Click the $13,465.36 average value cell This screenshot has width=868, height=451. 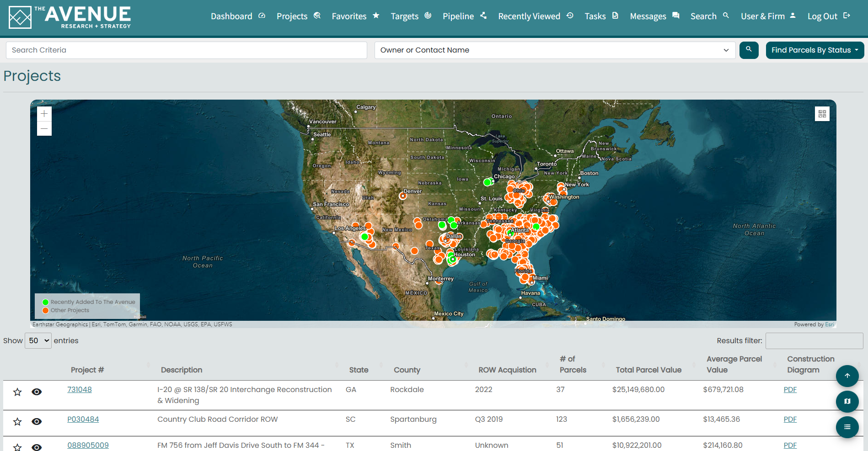[722, 419]
